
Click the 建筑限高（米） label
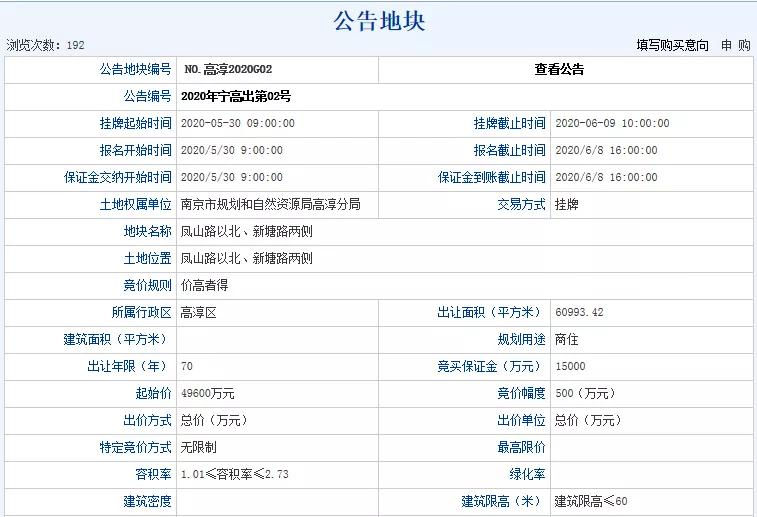coord(503,502)
